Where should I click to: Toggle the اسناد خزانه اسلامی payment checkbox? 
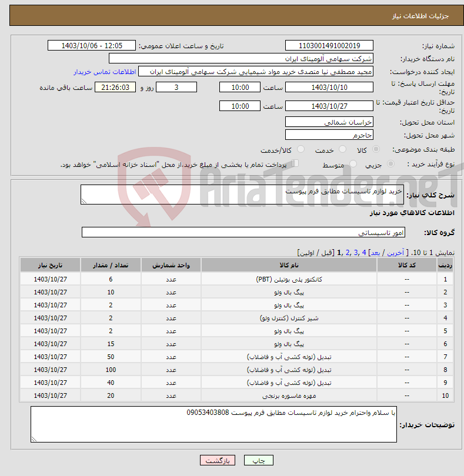click(295, 163)
